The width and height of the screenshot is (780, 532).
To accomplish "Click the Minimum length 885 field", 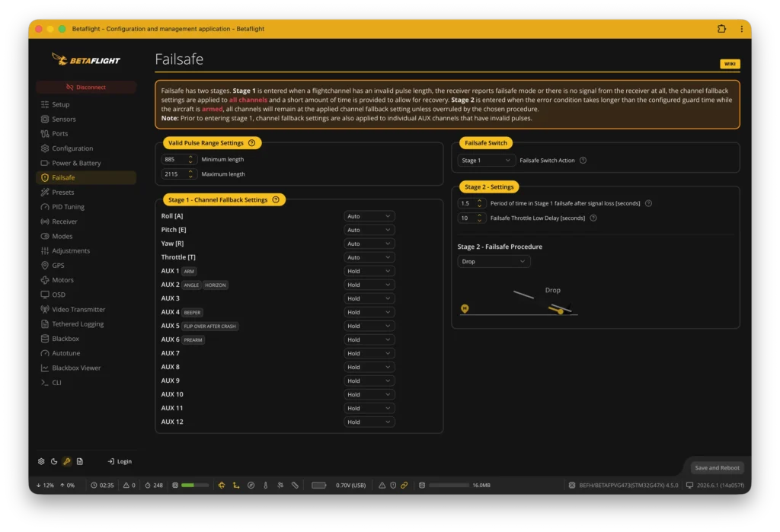I will tap(178, 160).
